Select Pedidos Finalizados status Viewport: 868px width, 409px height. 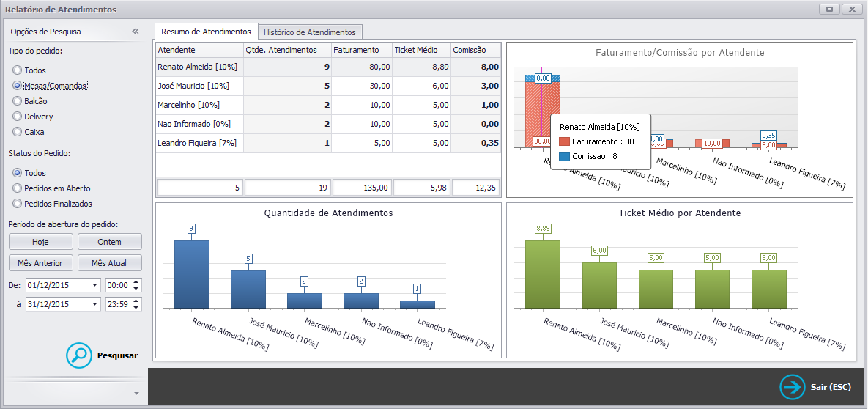[17, 204]
